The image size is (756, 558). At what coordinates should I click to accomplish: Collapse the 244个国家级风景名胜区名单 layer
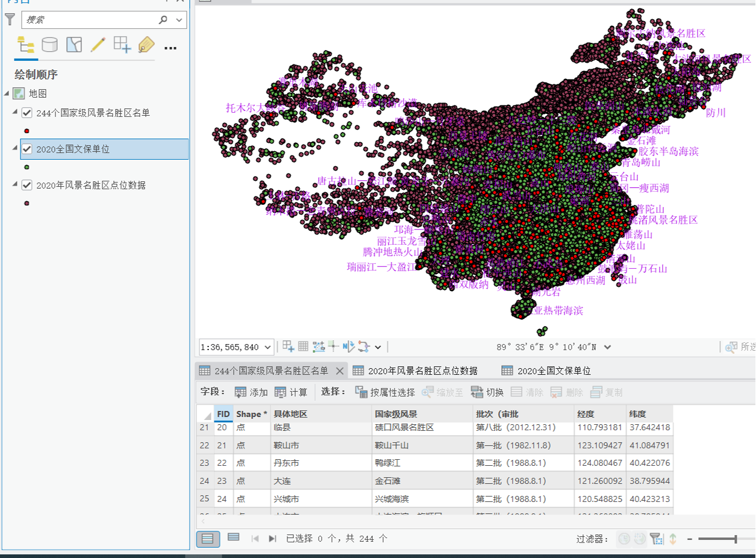[14, 112]
